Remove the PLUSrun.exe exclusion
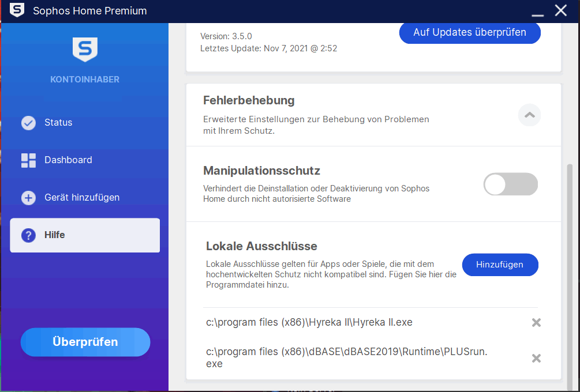This screenshot has width=580, height=392. click(536, 358)
